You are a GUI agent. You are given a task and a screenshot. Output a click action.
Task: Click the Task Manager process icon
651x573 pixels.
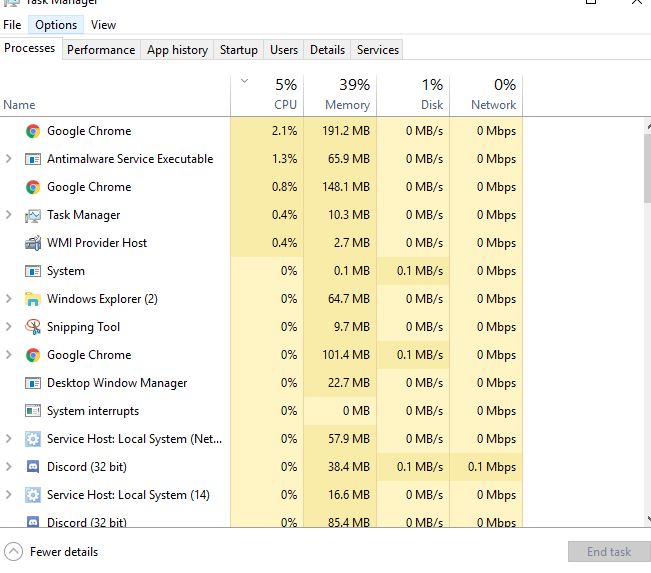tap(33, 215)
